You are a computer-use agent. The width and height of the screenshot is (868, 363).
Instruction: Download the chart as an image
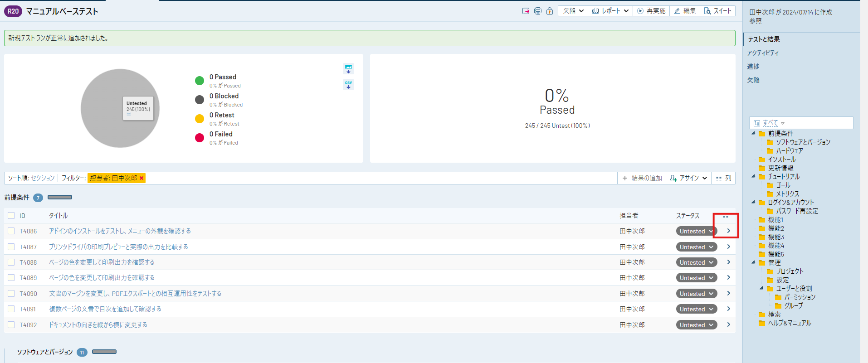tap(348, 69)
